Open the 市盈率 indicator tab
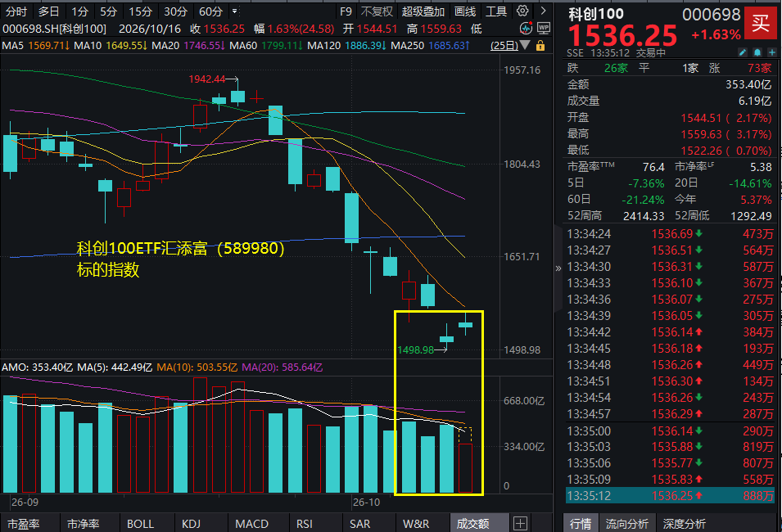Viewport: 782px width, 532px height. [24, 524]
